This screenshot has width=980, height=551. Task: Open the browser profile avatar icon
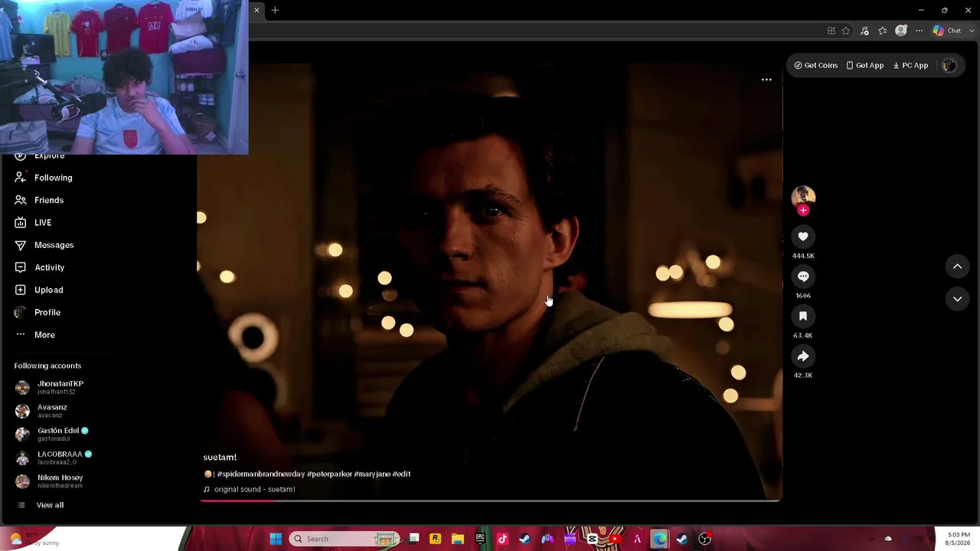coord(901,31)
